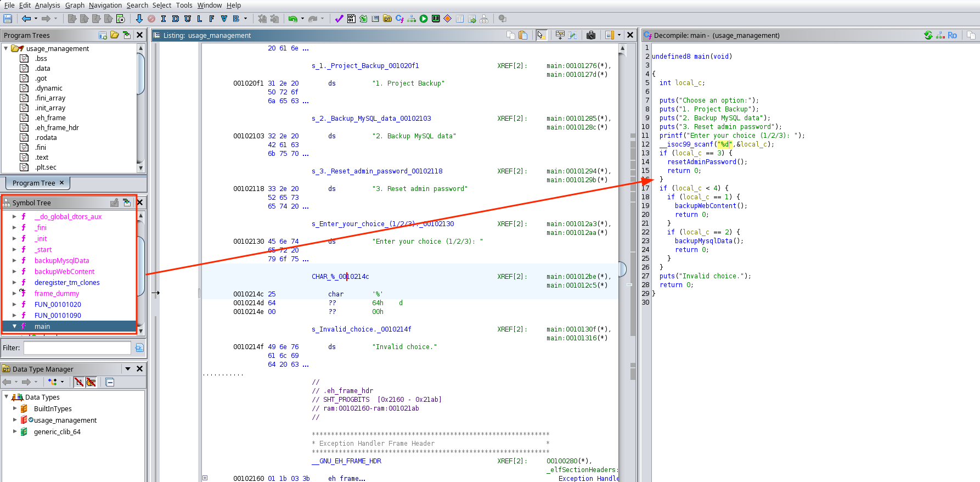Open the Navigation menu
980x482 pixels.
point(105,5)
